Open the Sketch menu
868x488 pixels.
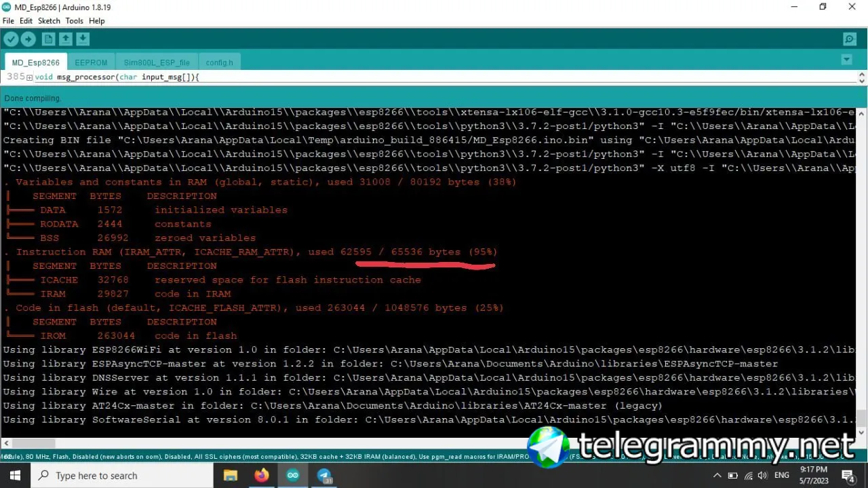point(49,21)
